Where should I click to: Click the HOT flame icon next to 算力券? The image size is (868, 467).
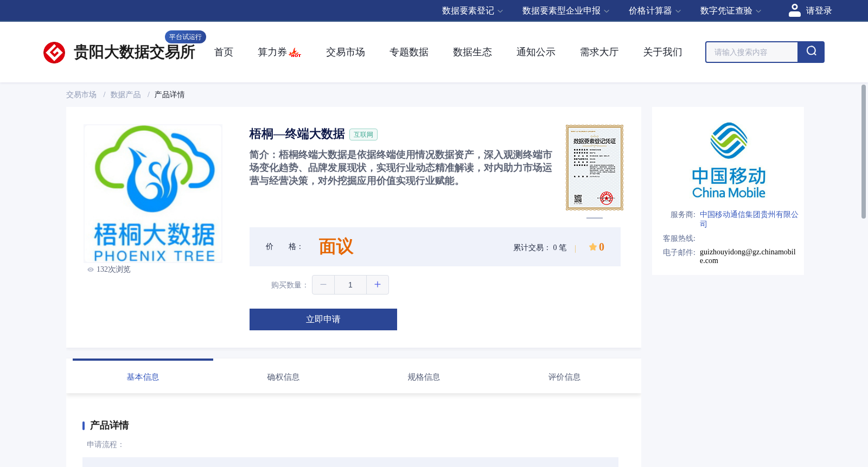point(295,53)
